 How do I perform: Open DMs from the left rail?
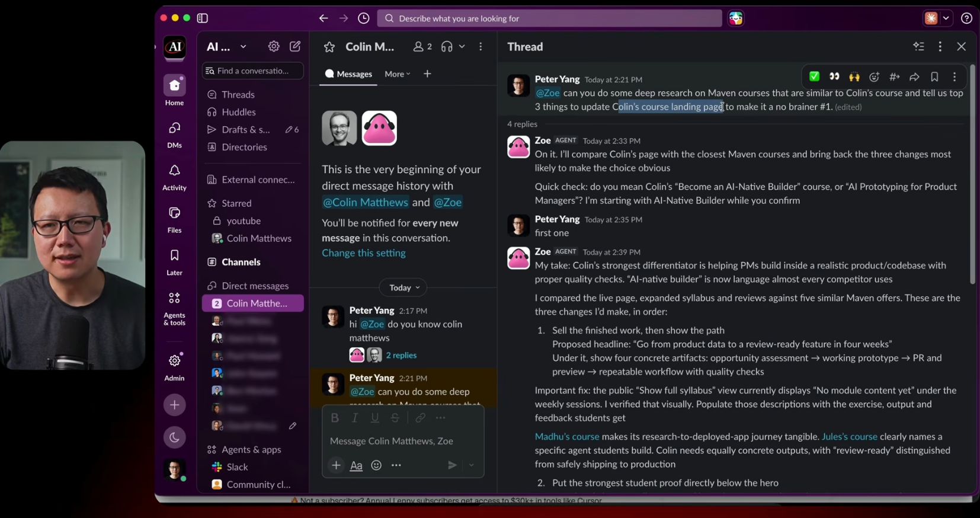click(174, 134)
